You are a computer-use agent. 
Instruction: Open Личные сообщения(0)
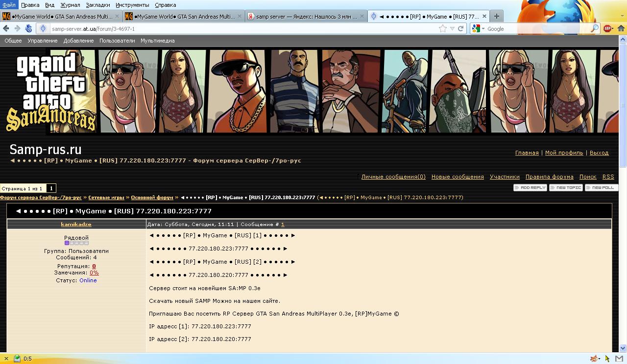click(x=393, y=177)
